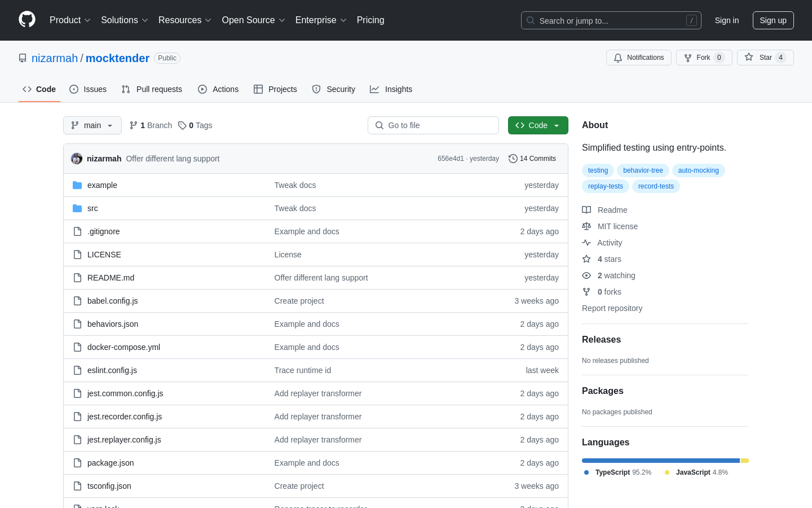Click the branch icon next to 1 Branch

click(x=134, y=125)
